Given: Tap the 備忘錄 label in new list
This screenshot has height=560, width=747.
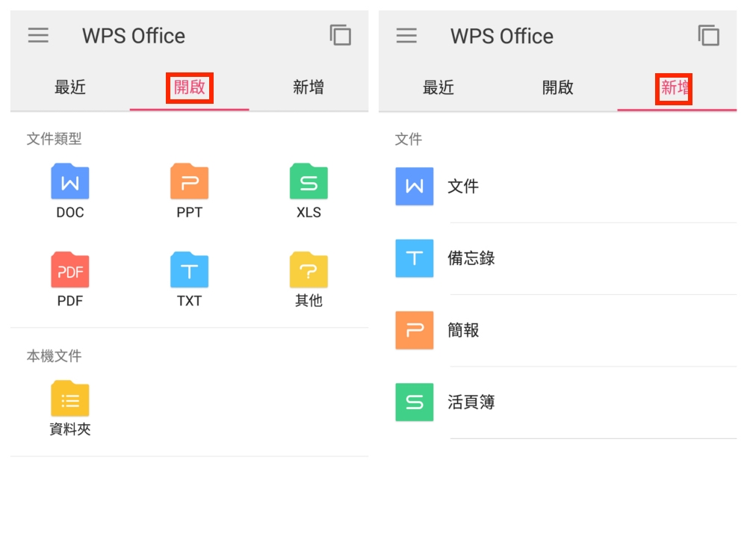Looking at the screenshot, I should click(x=471, y=258).
